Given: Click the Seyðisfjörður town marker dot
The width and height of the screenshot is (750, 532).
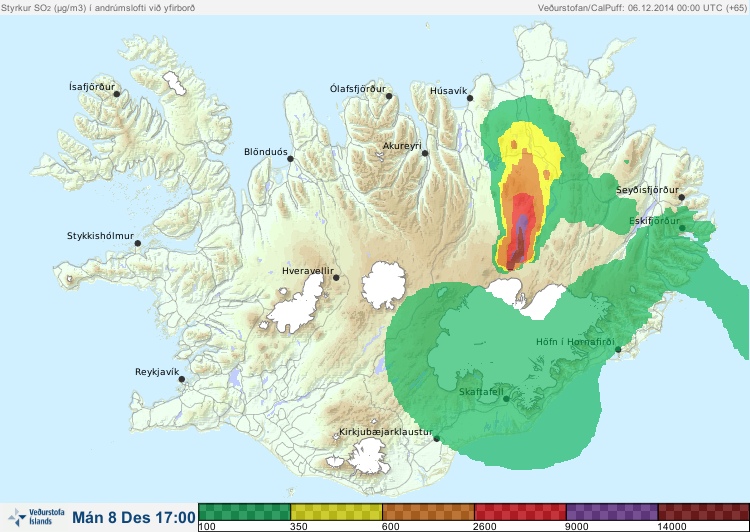Looking at the screenshot, I should click(x=681, y=197).
